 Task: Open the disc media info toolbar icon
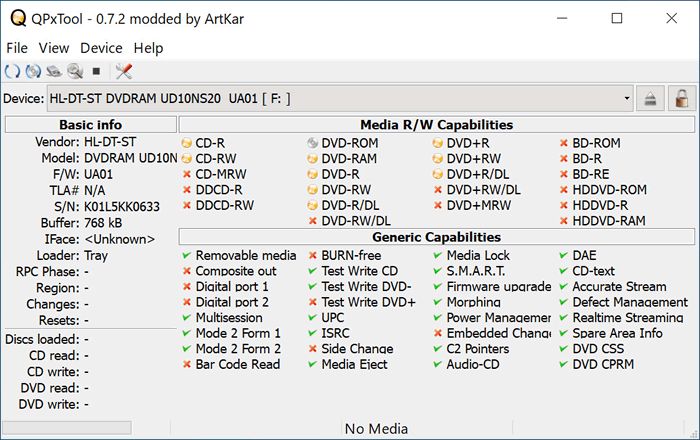tap(33, 71)
